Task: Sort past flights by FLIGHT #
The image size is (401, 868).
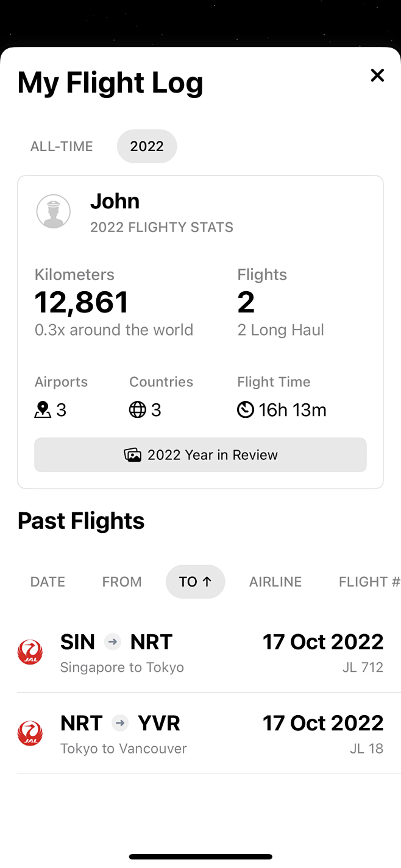Action: coord(369,582)
